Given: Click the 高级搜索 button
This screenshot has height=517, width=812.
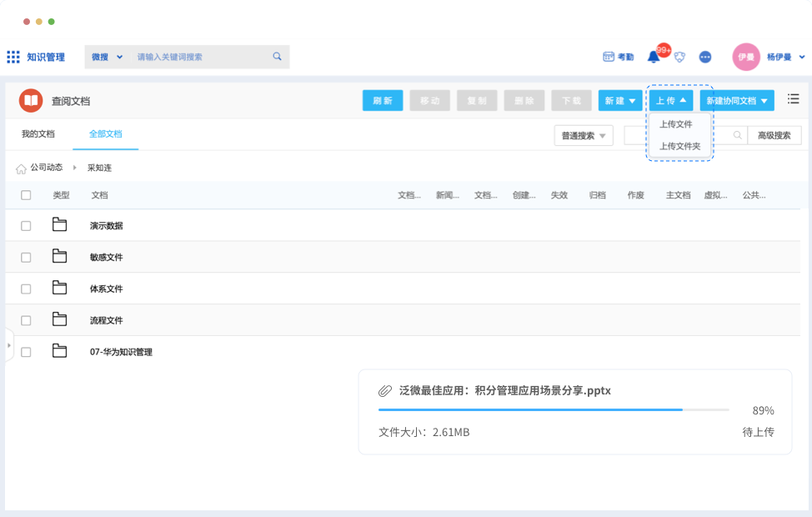Looking at the screenshot, I should tap(774, 135).
